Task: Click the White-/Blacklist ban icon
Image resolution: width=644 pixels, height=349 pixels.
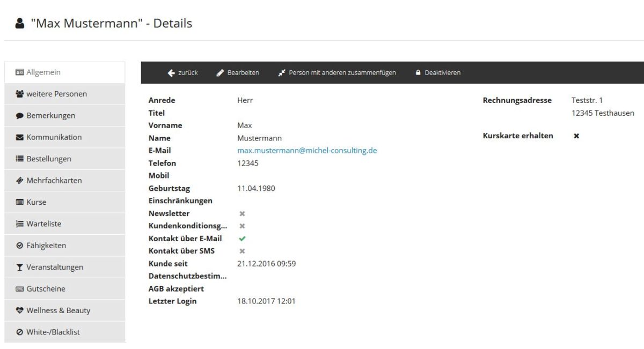Action: [20, 332]
